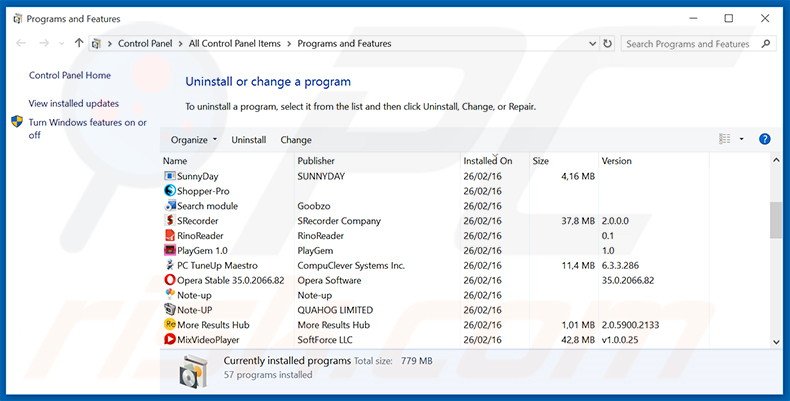Image resolution: width=790 pixels, height=401 pixels.
Task: Go up one folder level
Action: (79, 43)
